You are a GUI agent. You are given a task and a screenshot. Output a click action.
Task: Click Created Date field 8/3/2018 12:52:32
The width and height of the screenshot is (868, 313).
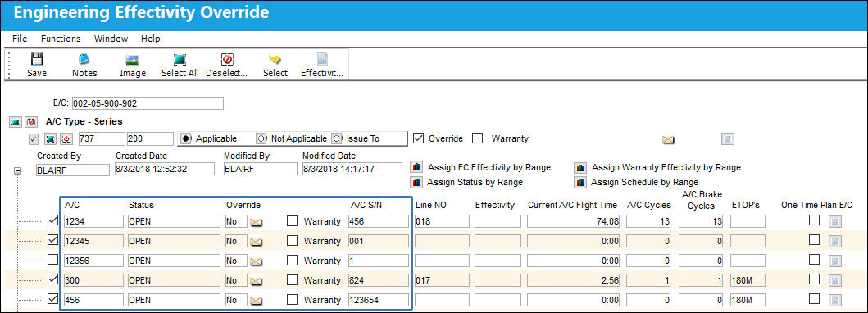click(x=165, y=169)
